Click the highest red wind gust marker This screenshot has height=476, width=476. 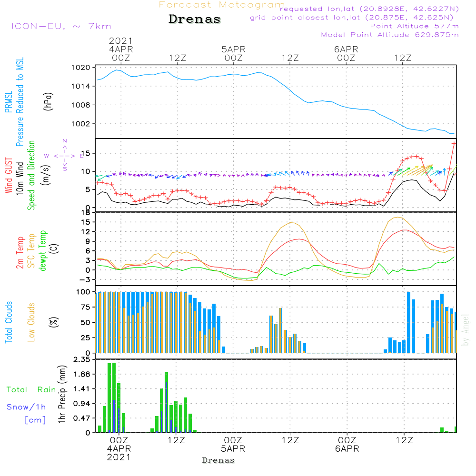click(454, 143)
